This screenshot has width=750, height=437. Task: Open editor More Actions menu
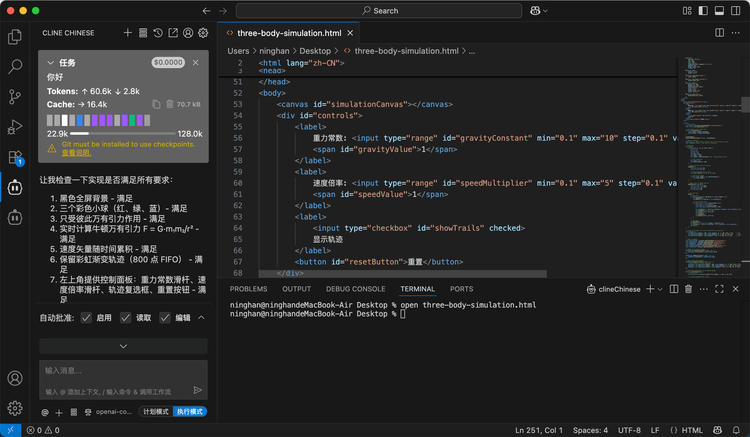click(736, 33)
